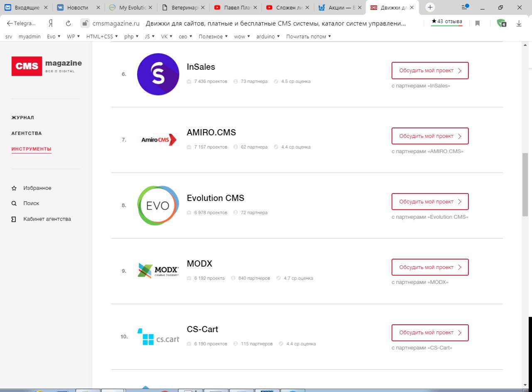Click the AmiroCMS logo image

[158, 140]
